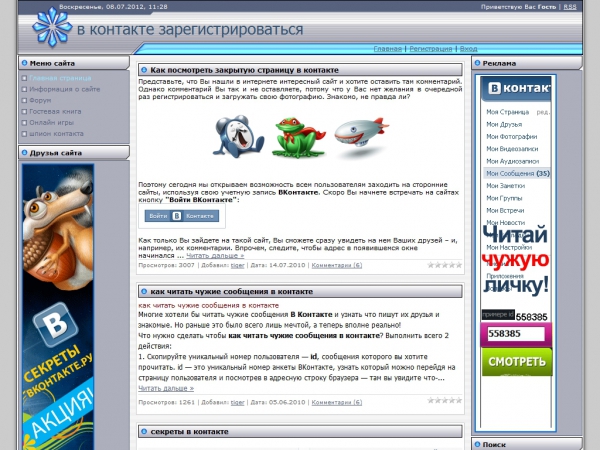The image size is (600, 450).
Task: Click 'Читать дальше' under the second article
Action: pyautogui.click(x=166, y=388)
